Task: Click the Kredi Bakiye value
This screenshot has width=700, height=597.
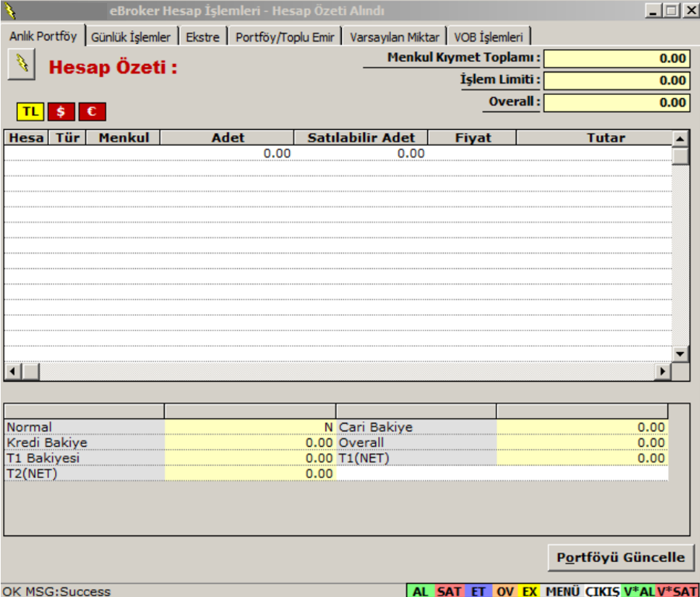Action: click(x=250, y=443)
